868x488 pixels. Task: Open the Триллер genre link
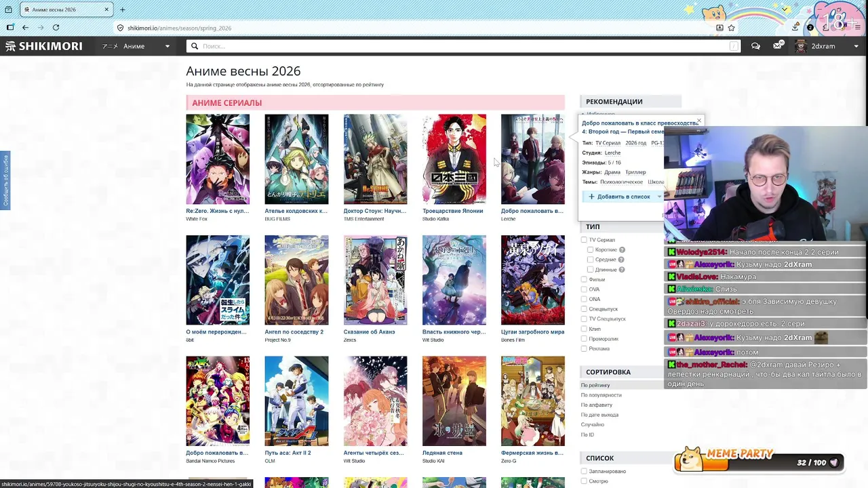[x=635, y=172]
